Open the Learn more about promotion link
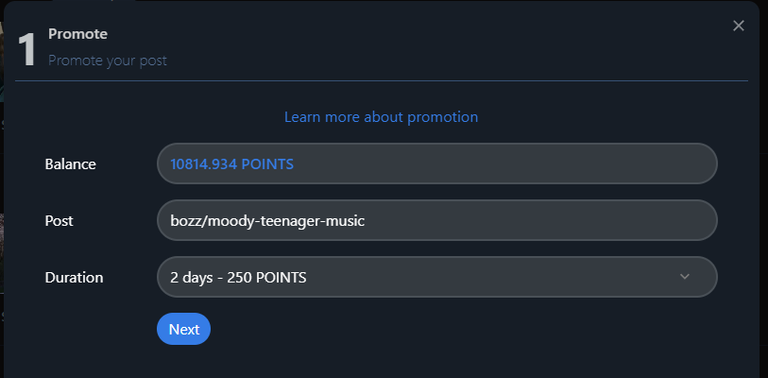Viewport: 768px width, 378px height. pos(381,117)
